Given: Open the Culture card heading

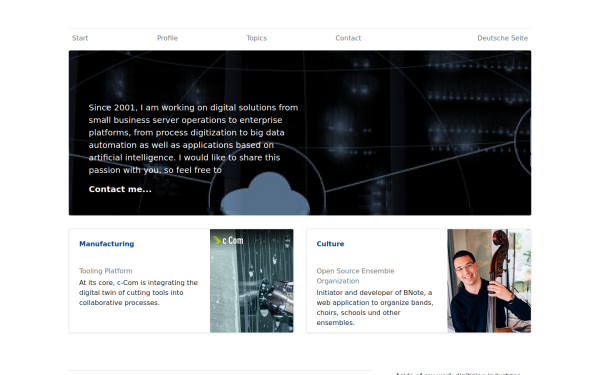Looking at the screenshot, I should pos(330,244).
